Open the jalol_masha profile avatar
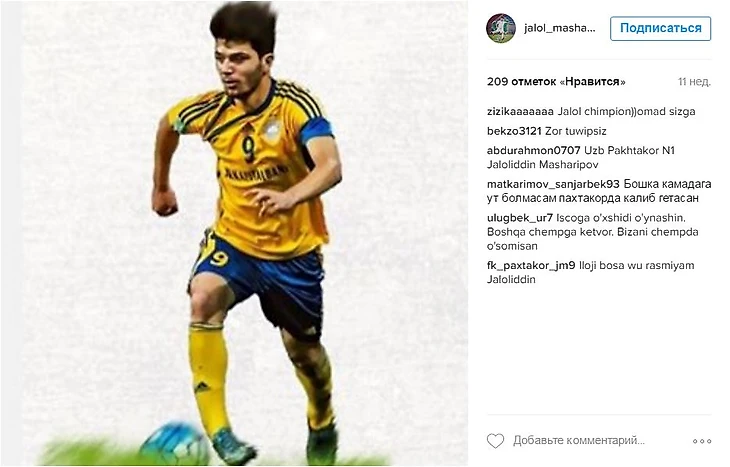Screen dimensions: 730x467 pos(501,28)
